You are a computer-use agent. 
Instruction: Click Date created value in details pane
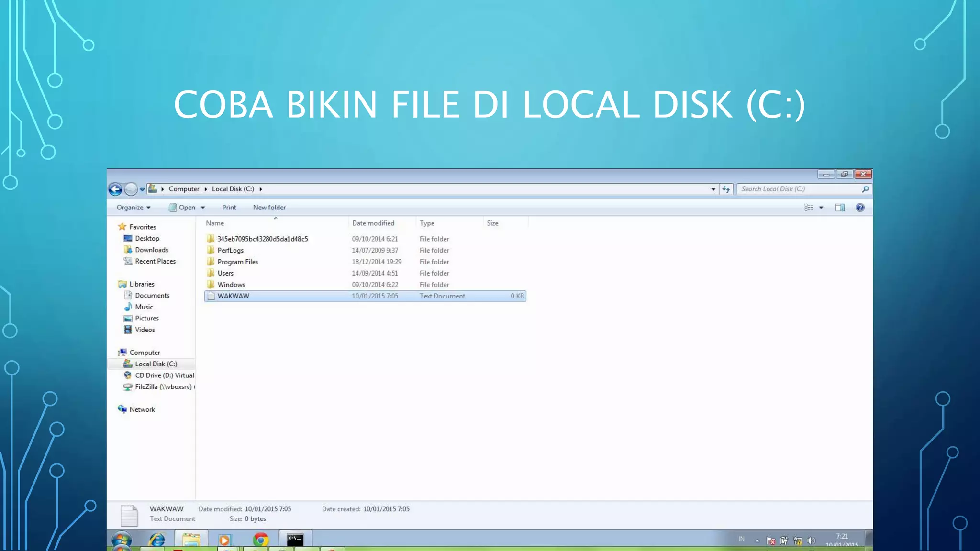tap(386, 509)
